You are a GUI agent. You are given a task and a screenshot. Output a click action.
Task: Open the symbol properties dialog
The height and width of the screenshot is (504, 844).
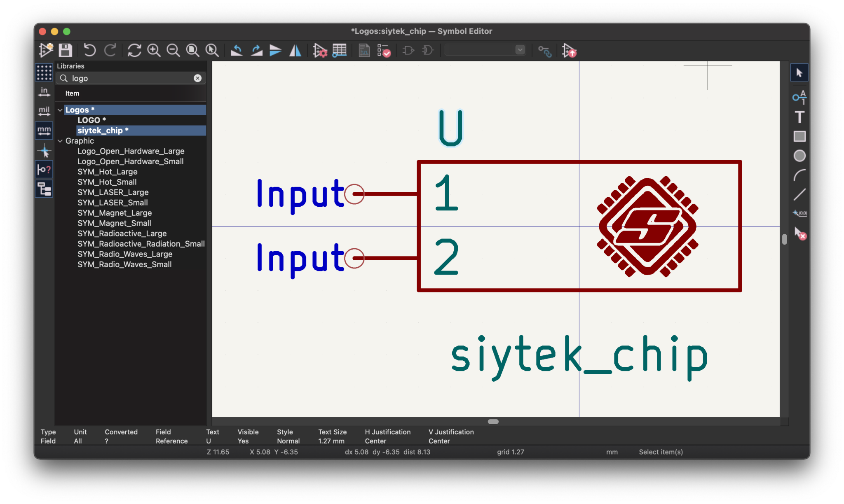click(x=320, y=50)
